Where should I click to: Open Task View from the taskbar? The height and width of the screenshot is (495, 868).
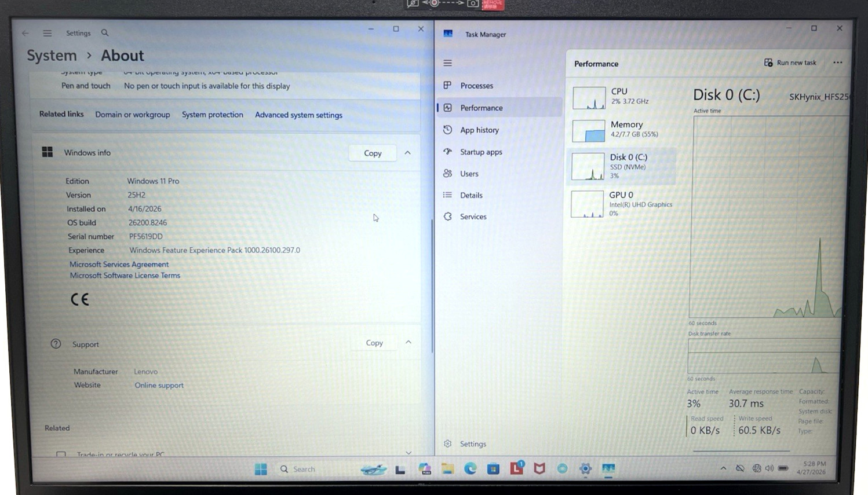coord(400,470)
